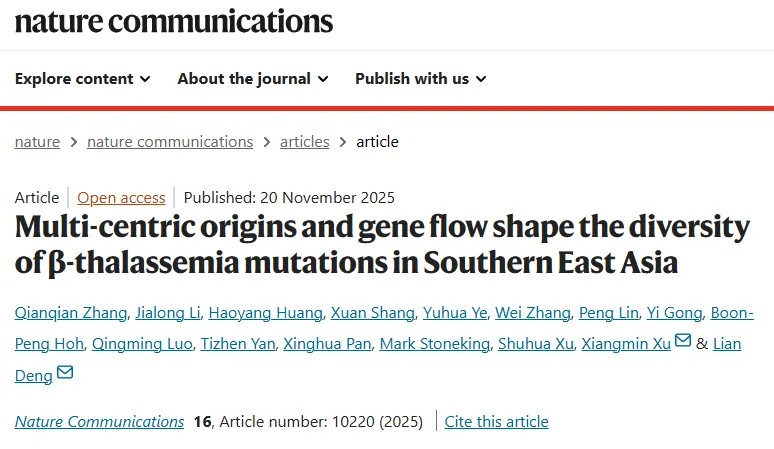
Task: Click the article title heading
Action: tap(382, 245)
